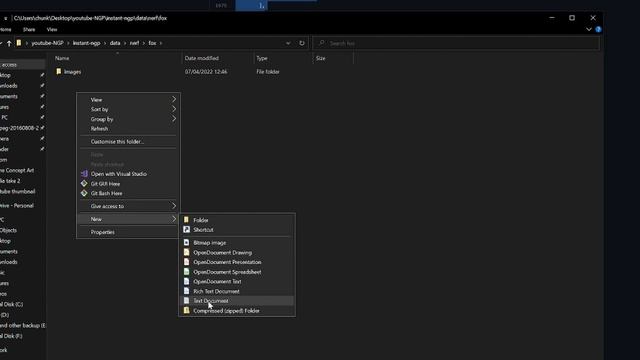Click the search magnifier icon
Image resolution: width=640 pixels, height=360 pixels.
pyautogui.click(x=322, y=43)
